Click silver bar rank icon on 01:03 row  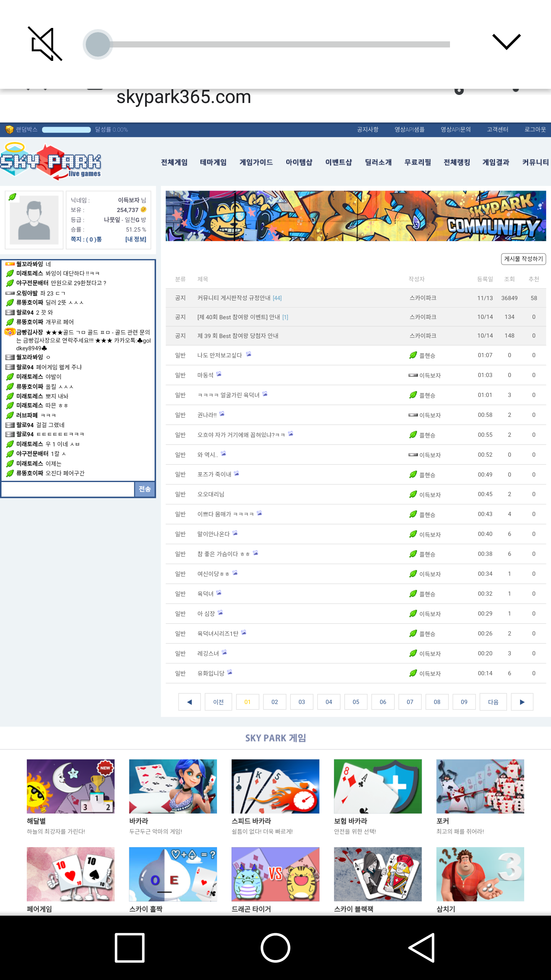click(413, 375)
